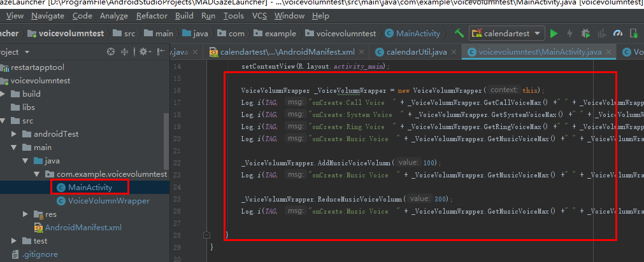Viewport: 644px width, 262px height.
Task: Open the profiler speedometer icon
Action: pyautogui.click(x=618, y=34)
